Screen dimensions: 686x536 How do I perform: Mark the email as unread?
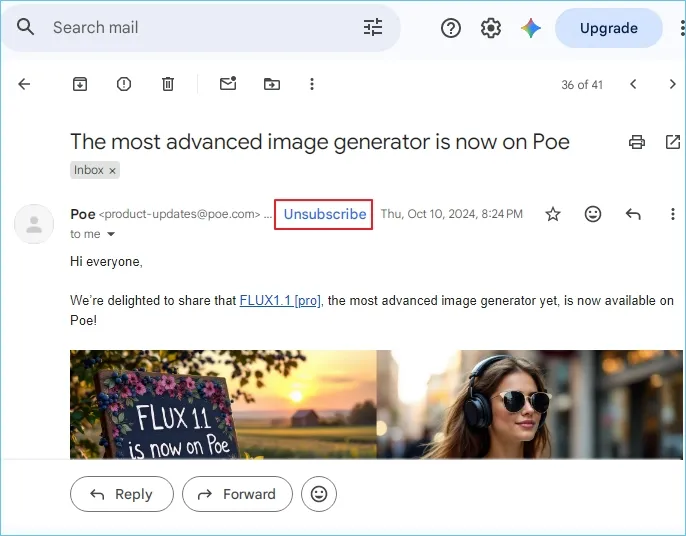(228, 83)
